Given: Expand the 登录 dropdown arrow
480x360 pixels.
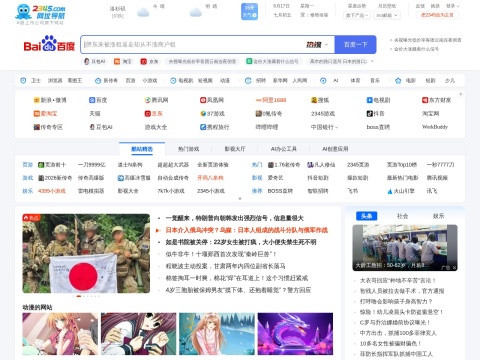Looking at the screenshot, I should 458,6.
